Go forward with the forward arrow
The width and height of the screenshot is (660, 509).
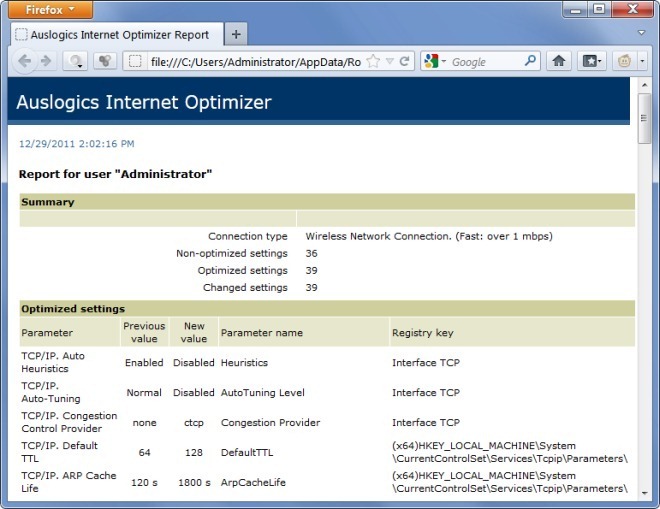[46, 61]
